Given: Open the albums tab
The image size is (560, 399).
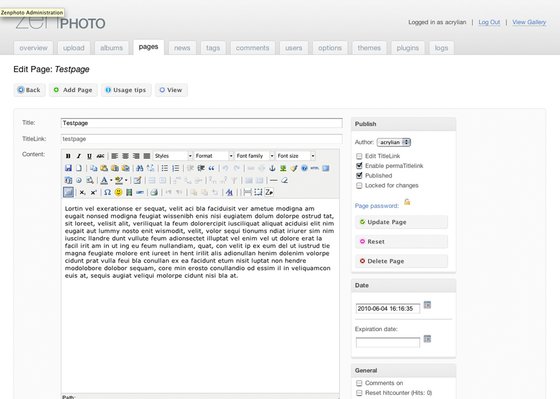Looking at the screenshot, I should click(x=111, y=48).
